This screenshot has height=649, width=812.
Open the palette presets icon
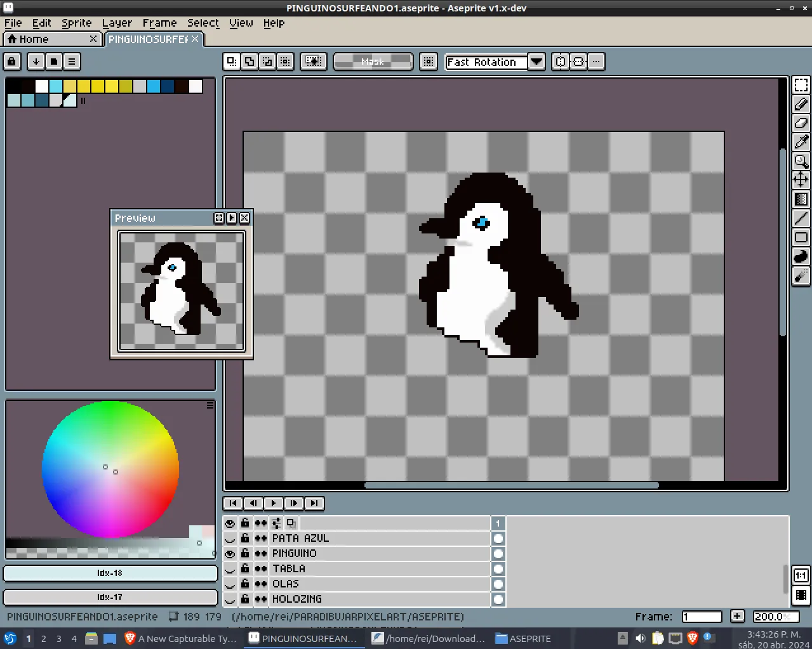pyautogui.click(x=54, y=62)
